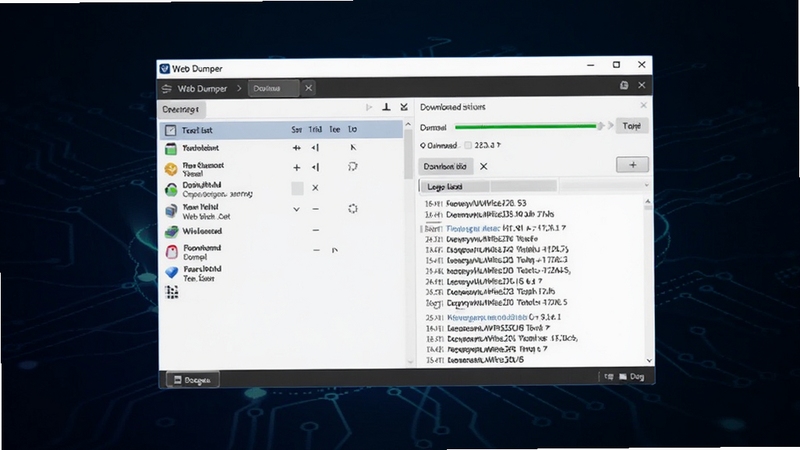Viewport: 800px width, 450px height.
Task: Click small pointer icon in red padlock row
Action: pos(335,251)
